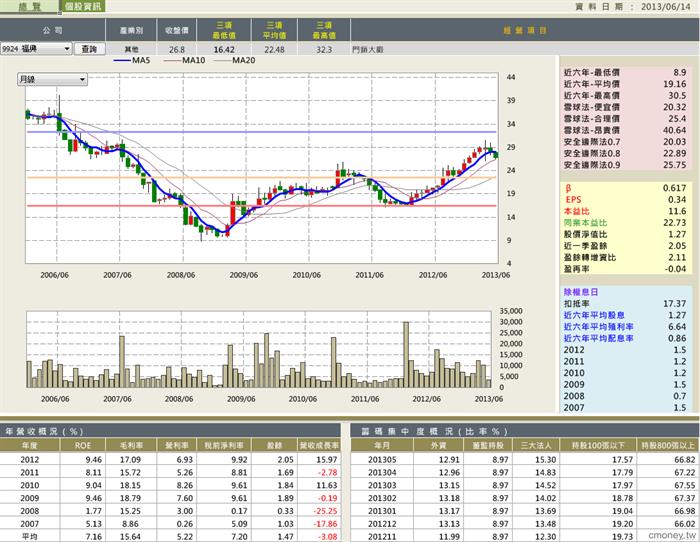The image size is (700, 542).
Task: Select the closing price value 26.8
Action: tap(177, 50)
